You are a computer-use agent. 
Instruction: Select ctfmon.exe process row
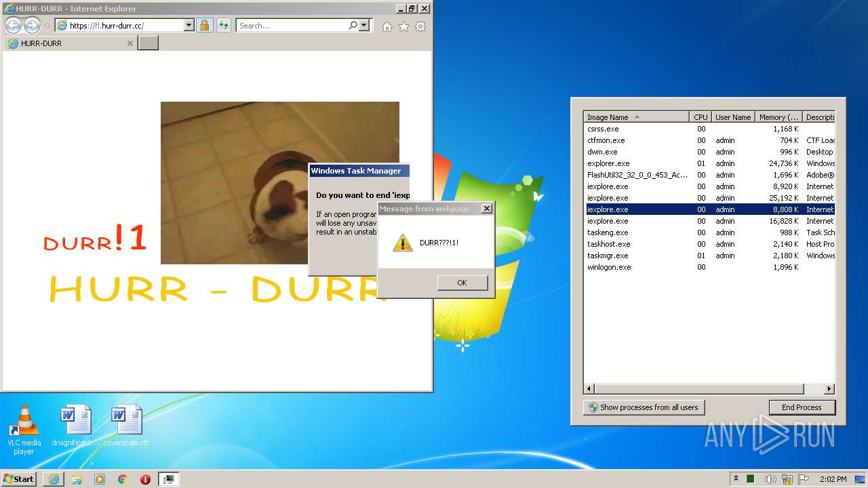tap(710, 140)
